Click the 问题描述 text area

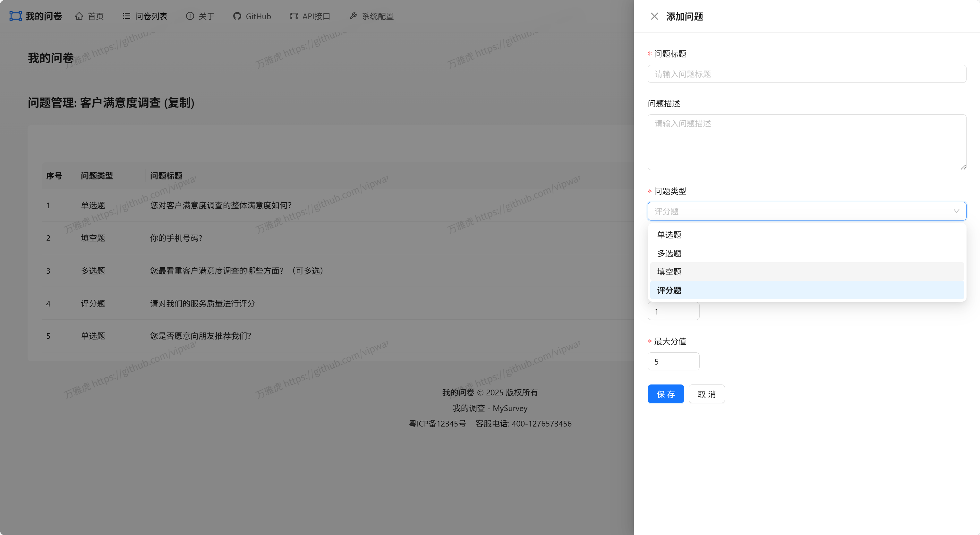click(x=806, y=142)
